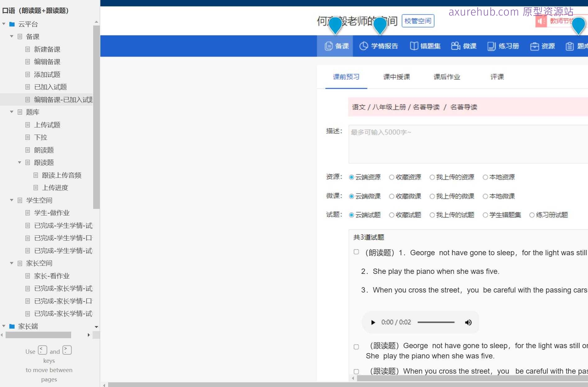Collapse the 云平台 tree node
The height and width of the screenshot is (387, 588).
pos(4,24)
